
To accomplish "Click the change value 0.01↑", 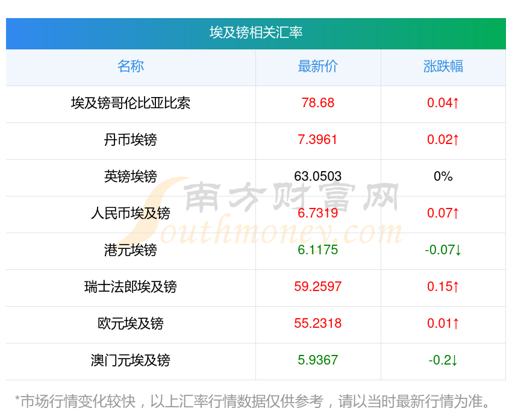I will click(x=443, y=324).
